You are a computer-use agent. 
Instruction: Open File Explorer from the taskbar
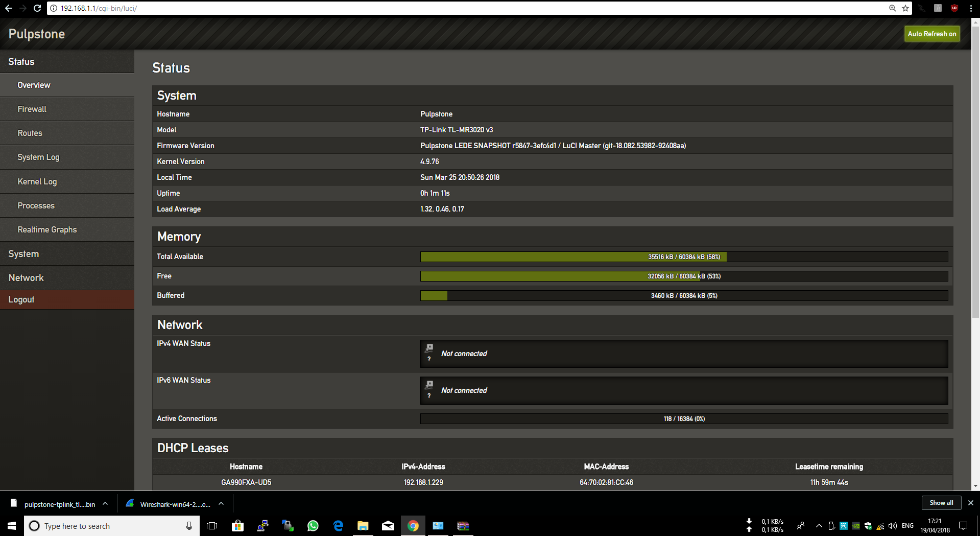point(363,526)
